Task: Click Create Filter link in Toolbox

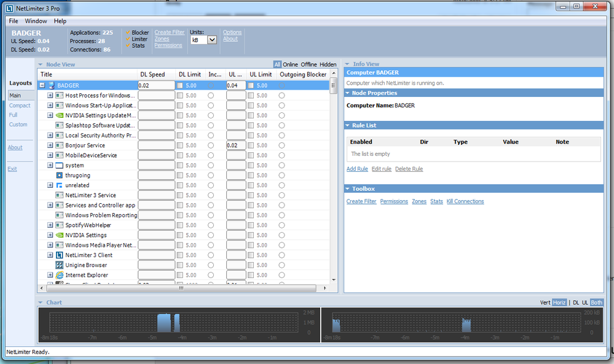Action: (361, 201)
